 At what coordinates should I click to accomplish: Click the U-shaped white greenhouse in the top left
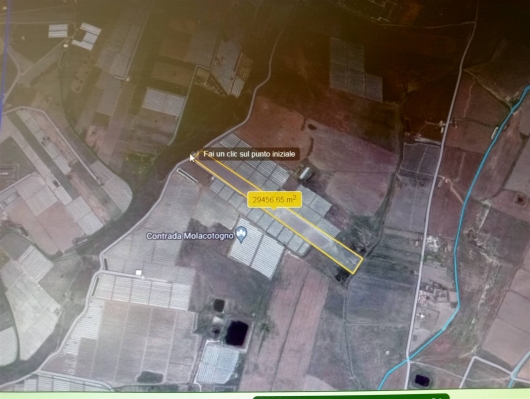click(87, 36)
